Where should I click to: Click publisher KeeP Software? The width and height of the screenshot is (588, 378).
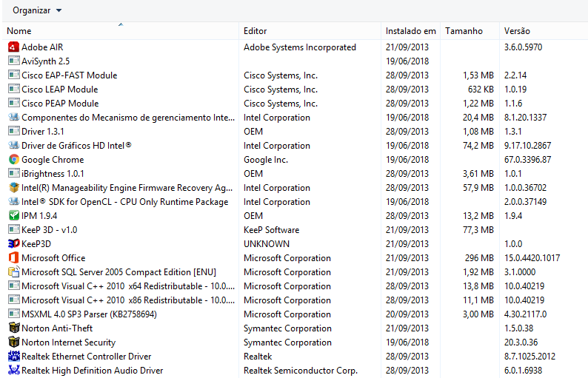pyautogui.click(x=272, y=229)
